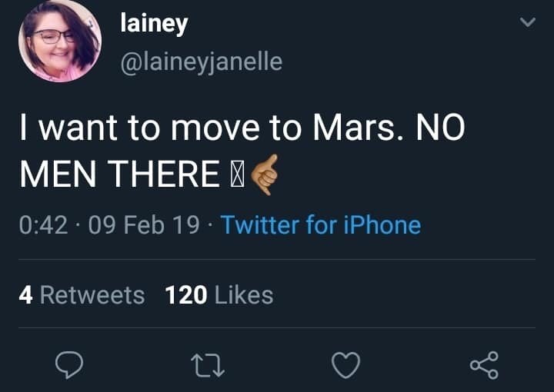Click the 0:42 tweet time
This screenshot has width=554, height=392.
tap(45, 225)
